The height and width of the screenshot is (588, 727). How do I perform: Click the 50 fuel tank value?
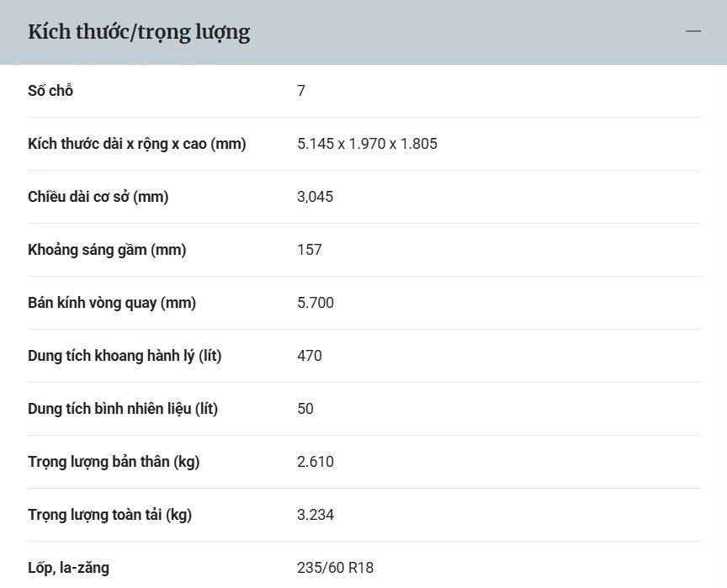(x=305, y=409)
